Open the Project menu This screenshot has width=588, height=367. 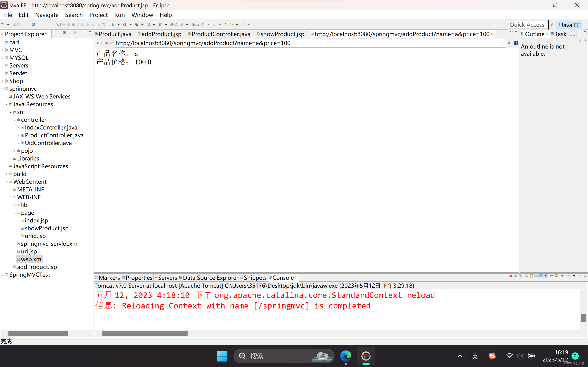click(x=98, y=15)
